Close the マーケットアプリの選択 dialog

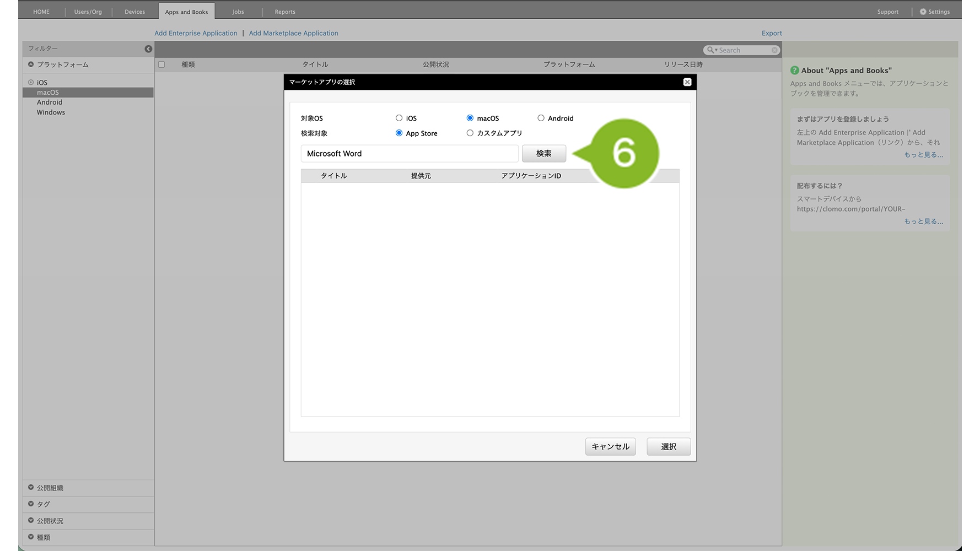tap(687, 82)
